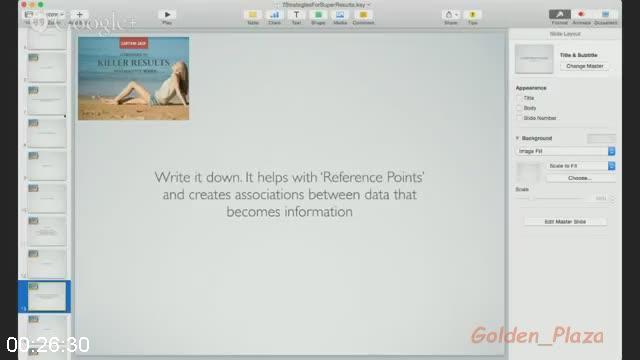Toggle the Format inspector button
The height and width of the screenshot is (360, 640).
pyautogui.click(x=560, y=14)
